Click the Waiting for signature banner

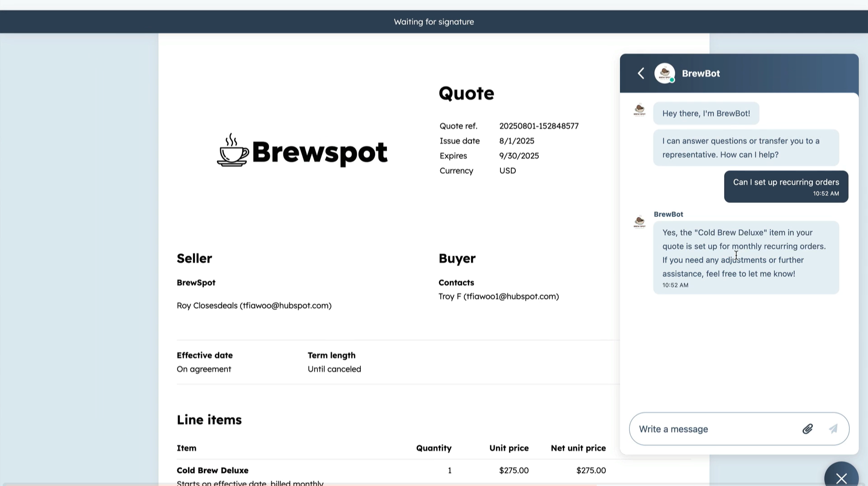(434, 22)
